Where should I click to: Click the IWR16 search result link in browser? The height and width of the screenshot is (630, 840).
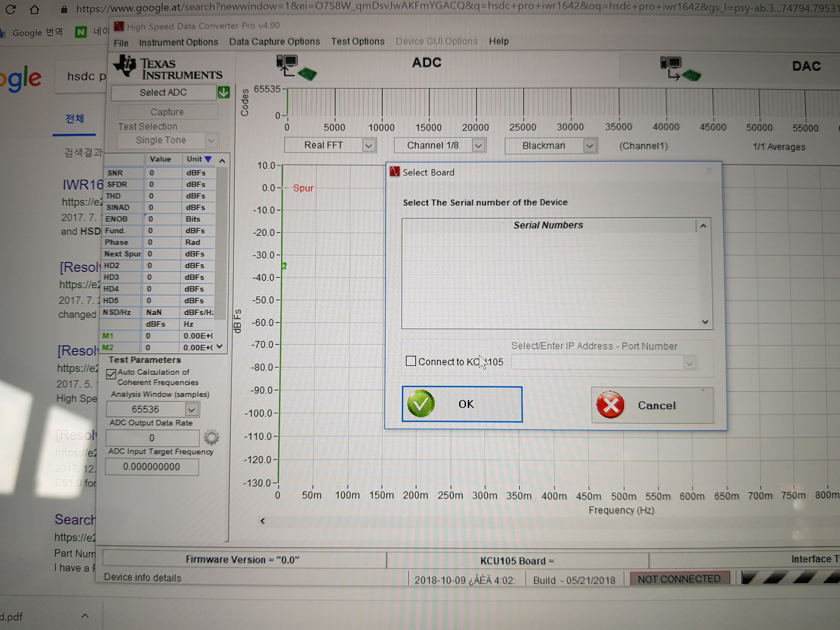(83, 185)
